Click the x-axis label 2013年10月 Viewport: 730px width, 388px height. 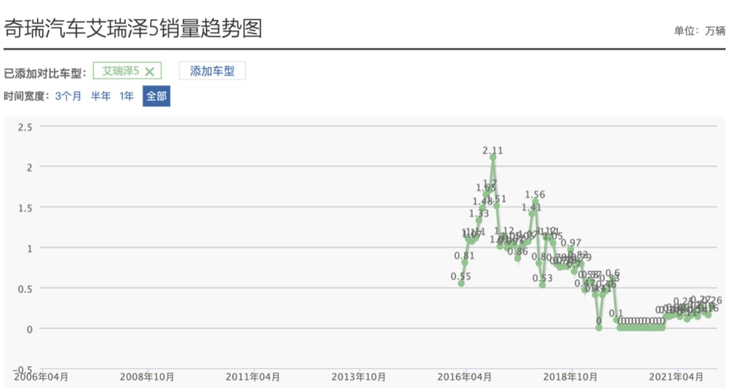358,377
